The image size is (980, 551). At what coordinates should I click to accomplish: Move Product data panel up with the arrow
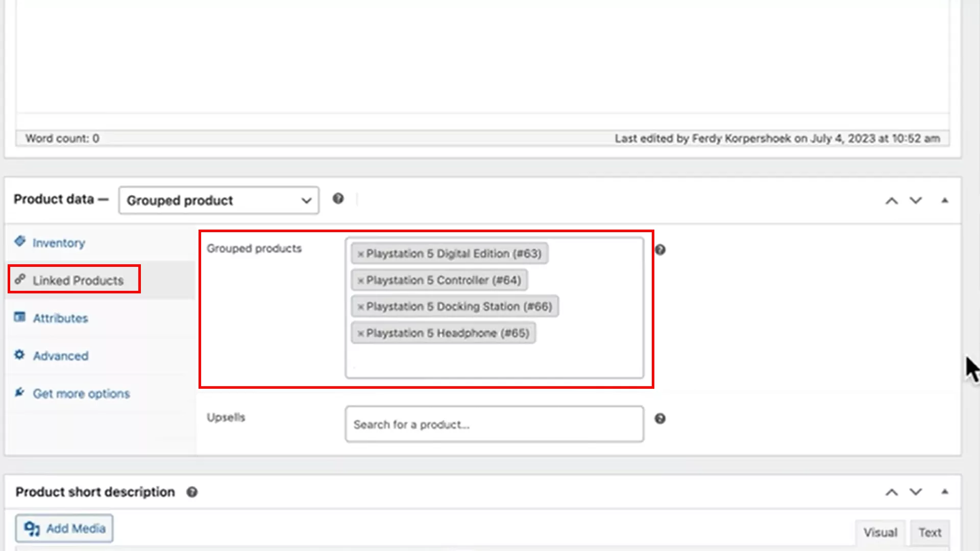892,200
